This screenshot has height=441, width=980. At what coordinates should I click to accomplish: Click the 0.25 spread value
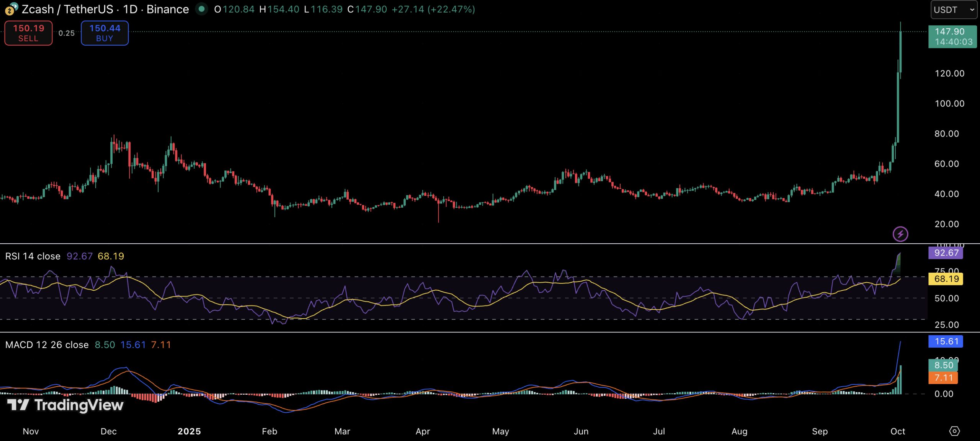67,33
